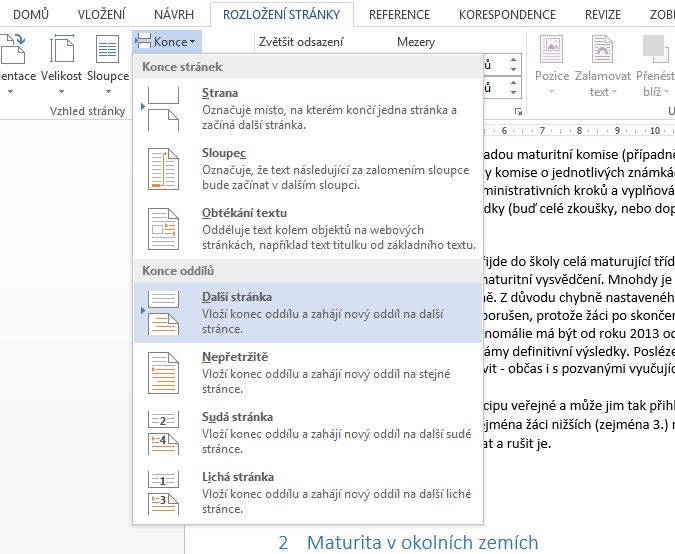Choose Nepřetržitě continuous section break

pos(308,373)
